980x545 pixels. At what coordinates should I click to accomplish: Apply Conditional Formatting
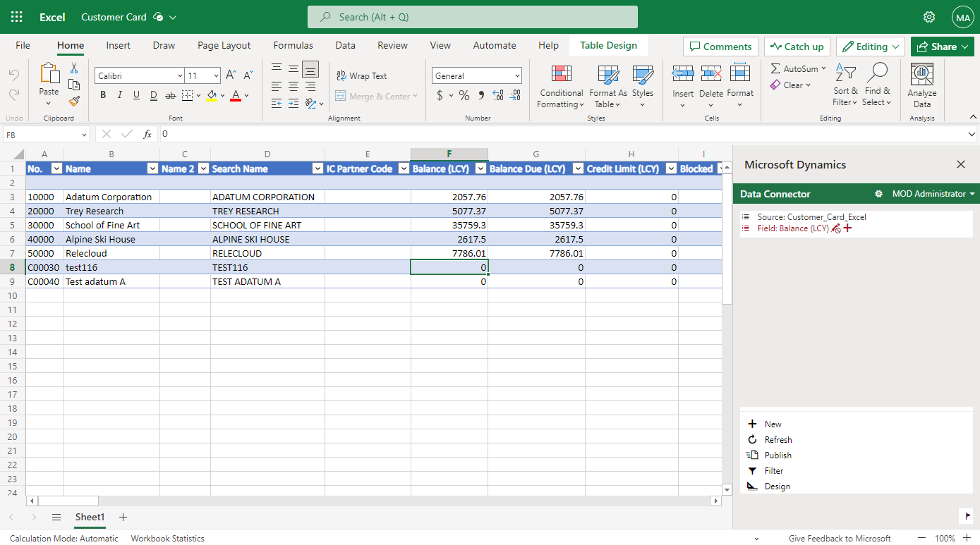(560, 85)
